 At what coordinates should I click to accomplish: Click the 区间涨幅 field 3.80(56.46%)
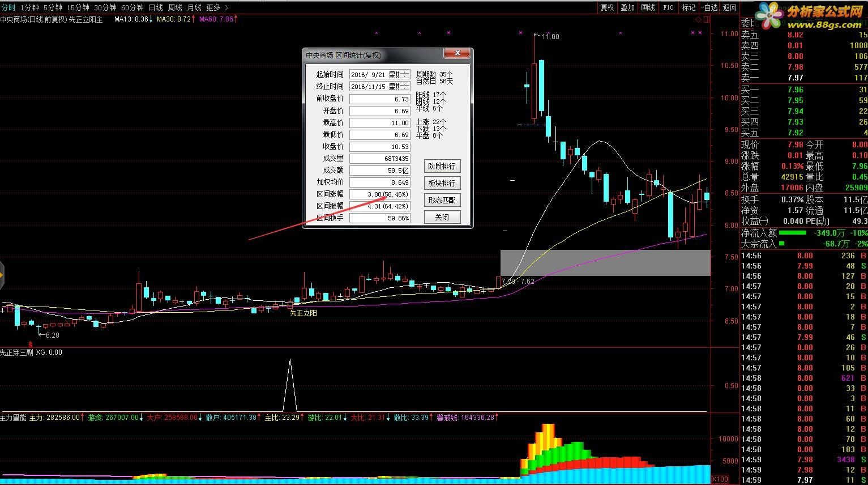379,194
